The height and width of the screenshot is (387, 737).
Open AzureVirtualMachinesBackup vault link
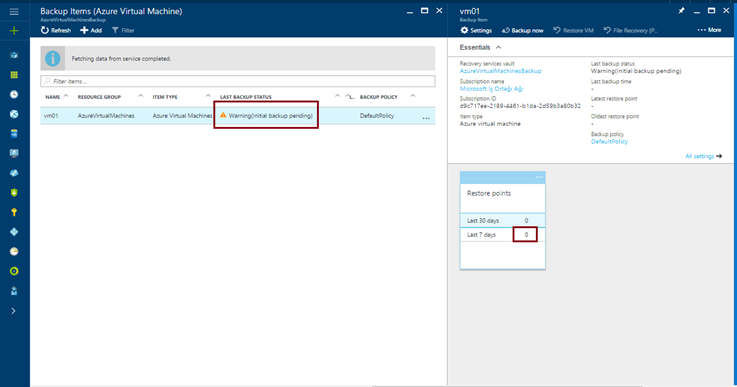(x=501, y=71)
